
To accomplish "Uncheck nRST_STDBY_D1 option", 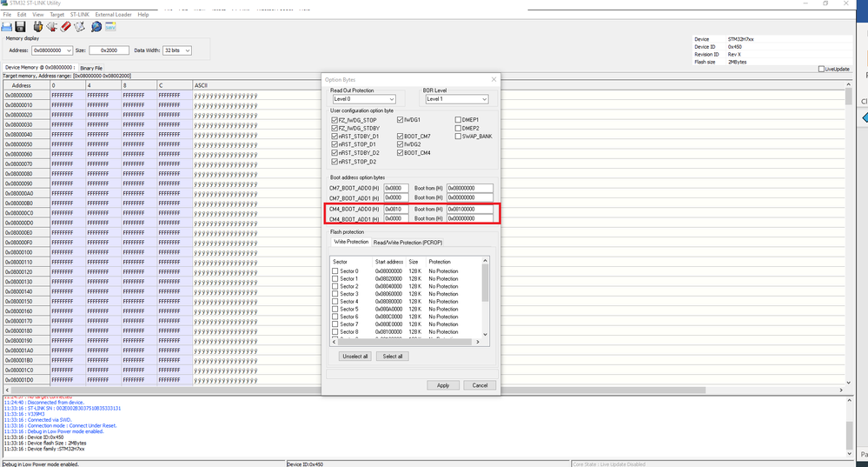I will click(335, 137).
